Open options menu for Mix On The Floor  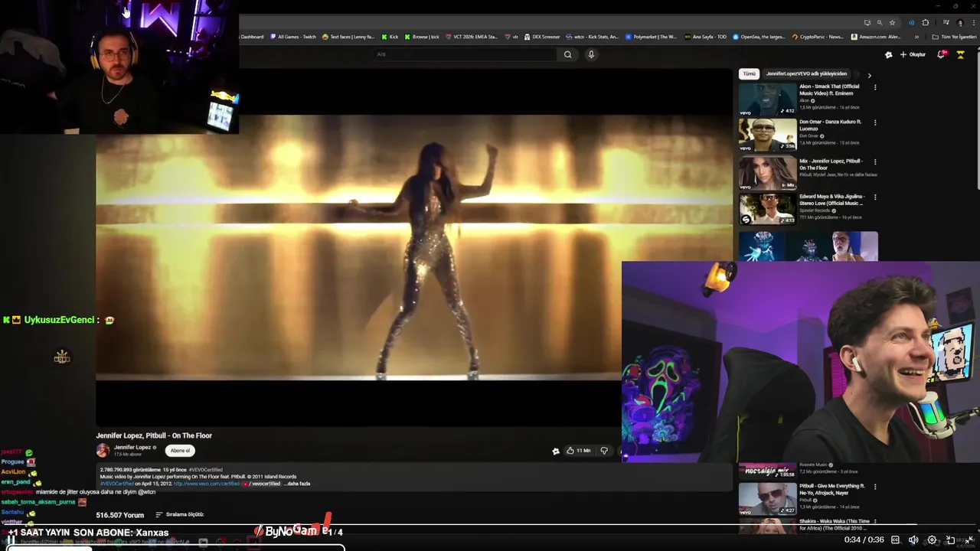(875, 162)
